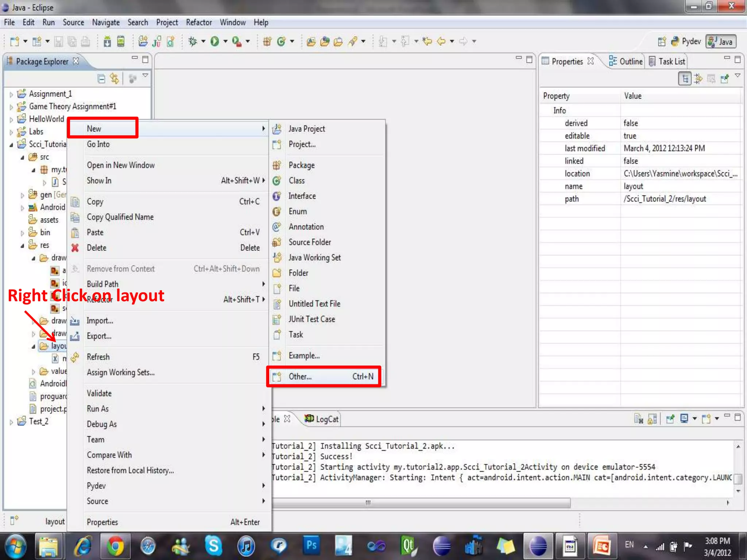
Task: Expand the Game Theory Assignment#1 project
Action: pyautogui.click(x=11, y=107)
